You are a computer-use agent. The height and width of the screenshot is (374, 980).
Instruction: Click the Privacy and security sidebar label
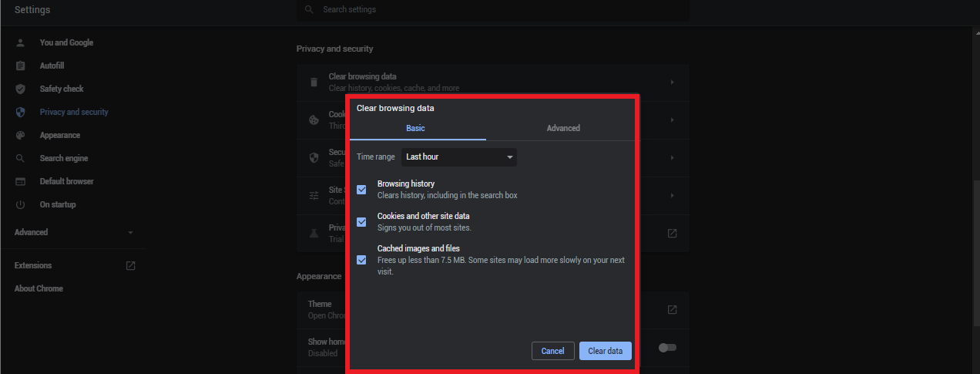(x=74, y=112)
